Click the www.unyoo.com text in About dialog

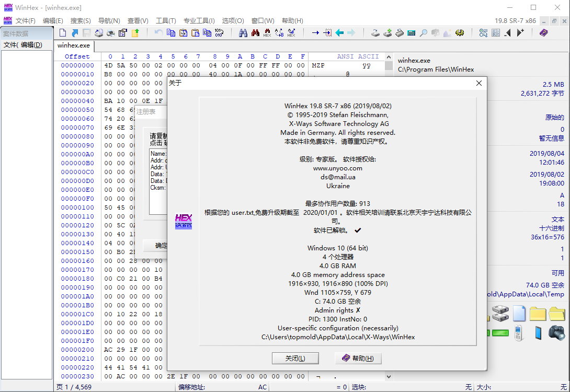tap(338, 168)
